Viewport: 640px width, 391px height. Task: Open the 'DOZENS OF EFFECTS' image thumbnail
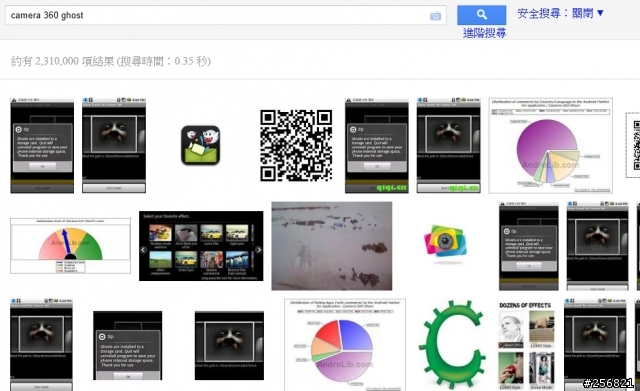click(526, 345)
